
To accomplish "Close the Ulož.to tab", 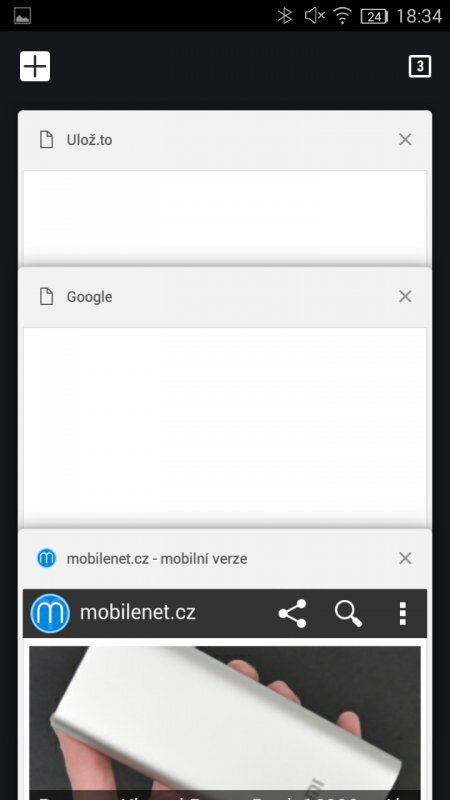I will tap(405, 139).
